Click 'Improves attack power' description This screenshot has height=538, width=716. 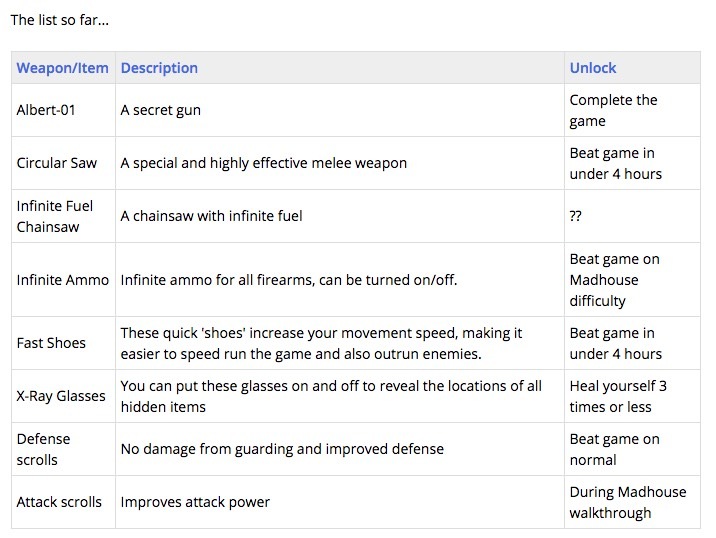[195, 502]
